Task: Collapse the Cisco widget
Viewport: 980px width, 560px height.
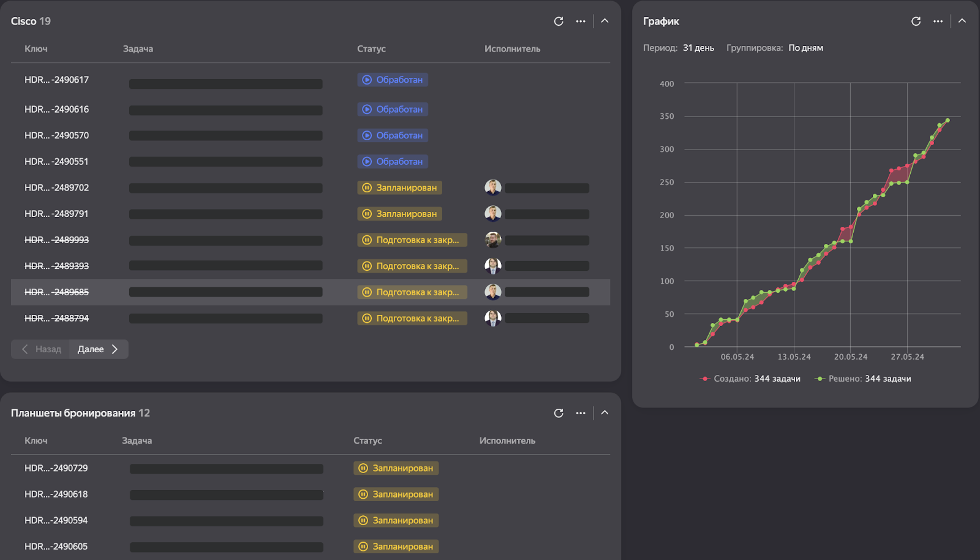Action: (x=605, y=21)
